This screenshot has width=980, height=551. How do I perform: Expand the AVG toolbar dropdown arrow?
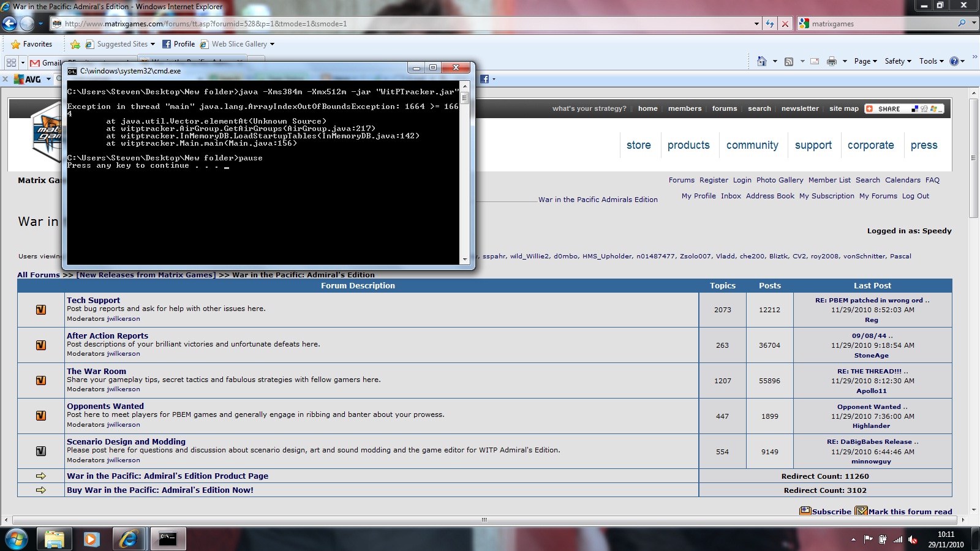(48, 79)
